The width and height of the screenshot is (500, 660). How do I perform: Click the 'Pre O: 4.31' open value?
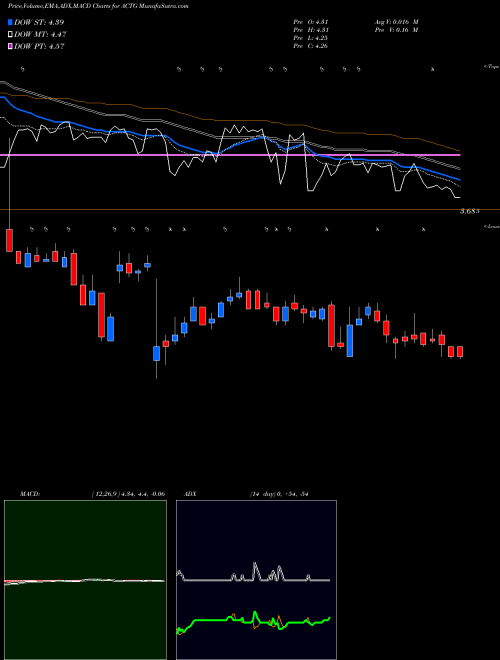(x=311, y=22)
